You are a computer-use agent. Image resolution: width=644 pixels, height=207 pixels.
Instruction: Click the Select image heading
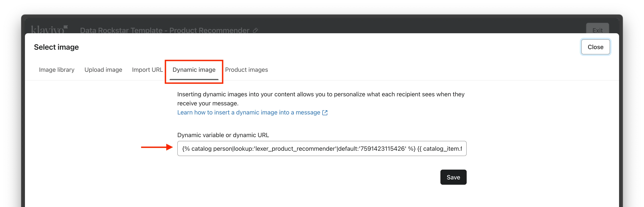tap(56, 47)
